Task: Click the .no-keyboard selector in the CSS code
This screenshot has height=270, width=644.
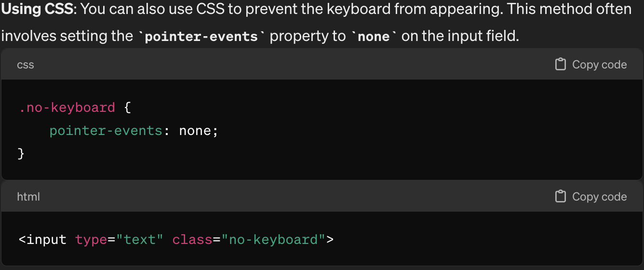Action: pyautogui.click(x=67, y=107)
